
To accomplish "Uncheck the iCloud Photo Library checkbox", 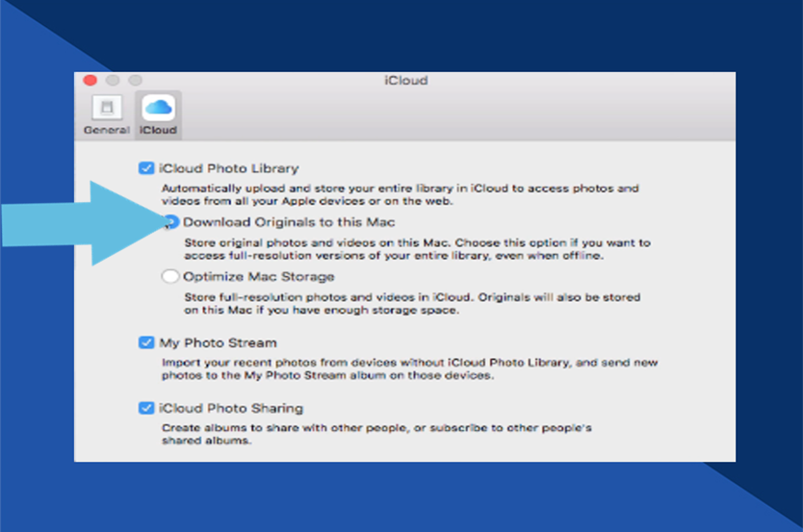I will point(146,167).
